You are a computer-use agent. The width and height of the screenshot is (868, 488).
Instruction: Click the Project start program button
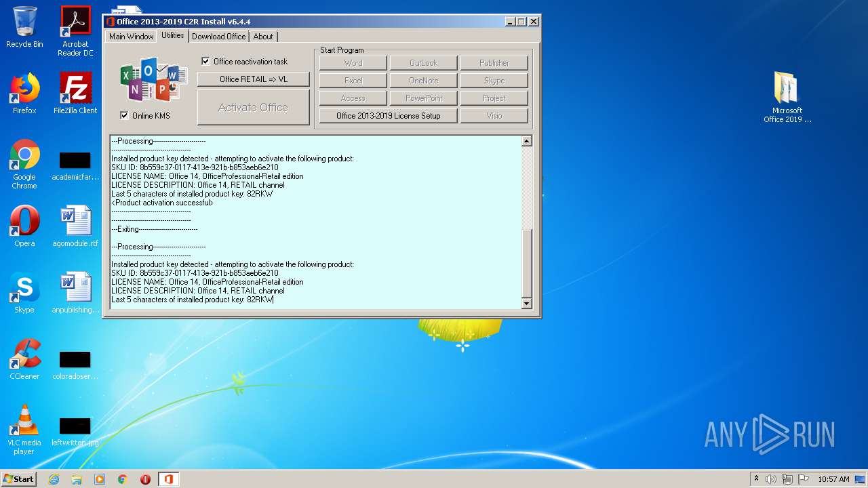pos(494,98)
